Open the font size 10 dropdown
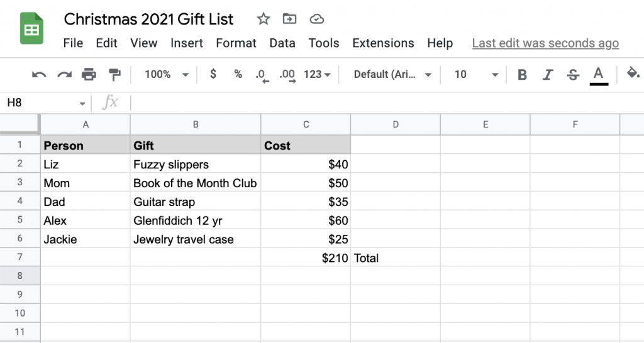 coord(477,74)
